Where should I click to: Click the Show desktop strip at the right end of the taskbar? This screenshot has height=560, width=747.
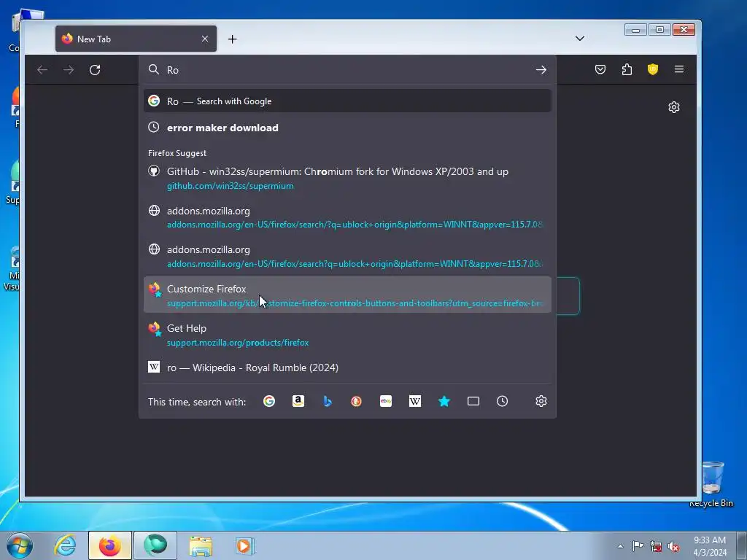coord(742,545)
